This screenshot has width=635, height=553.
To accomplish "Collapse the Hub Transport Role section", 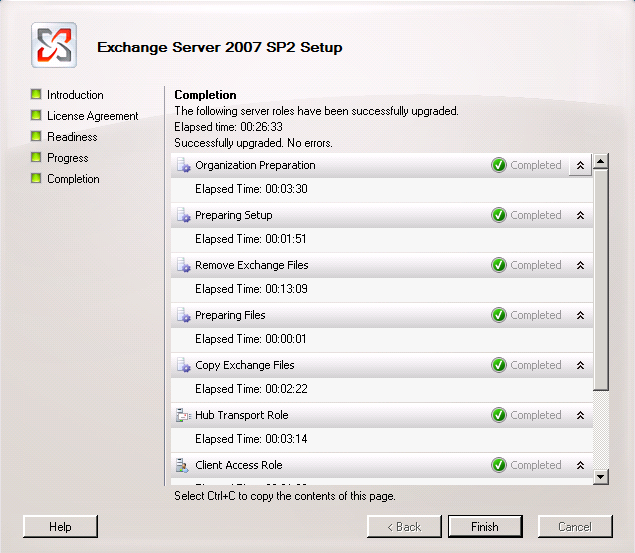I will (x=580, y=415).
